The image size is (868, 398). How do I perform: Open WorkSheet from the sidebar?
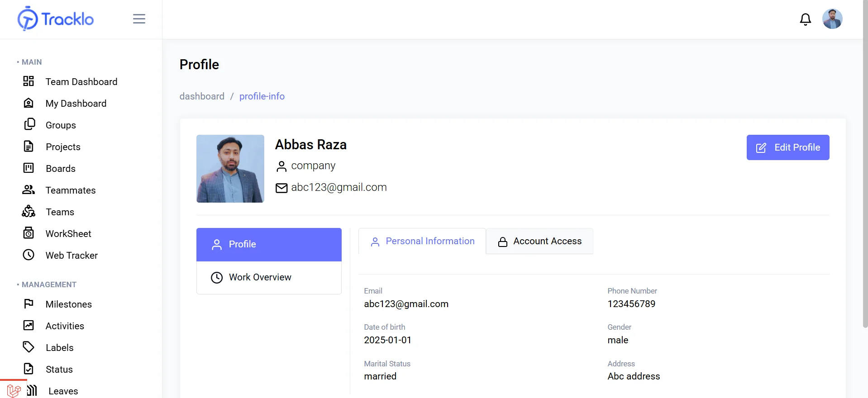pyautogui.click(x=68, y=234)
